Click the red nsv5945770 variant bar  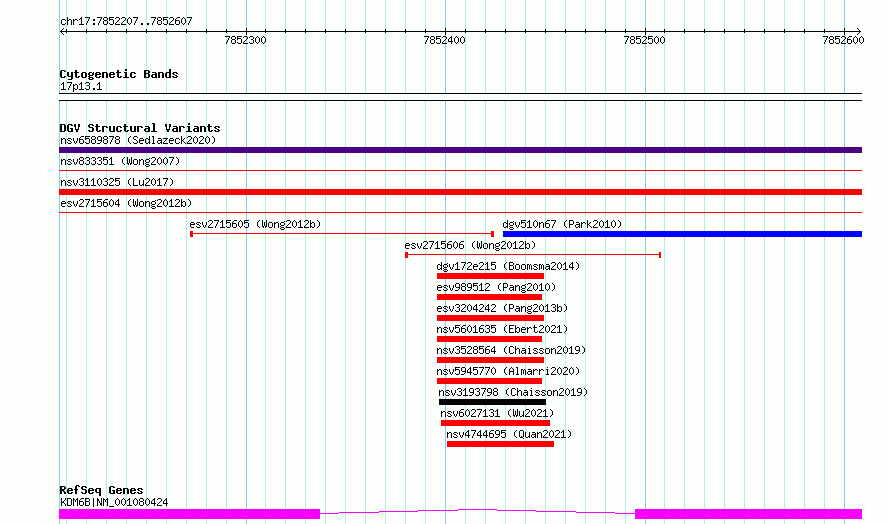(489, 381)
